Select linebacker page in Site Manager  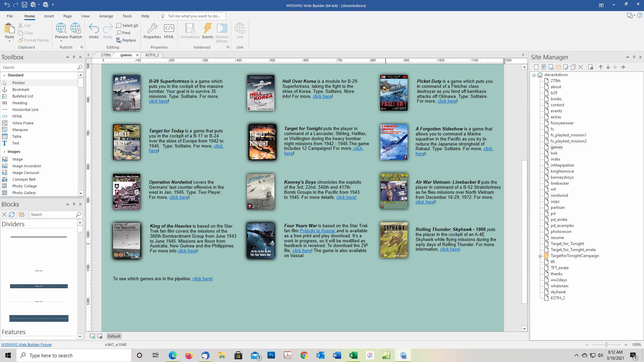(559, 183)
